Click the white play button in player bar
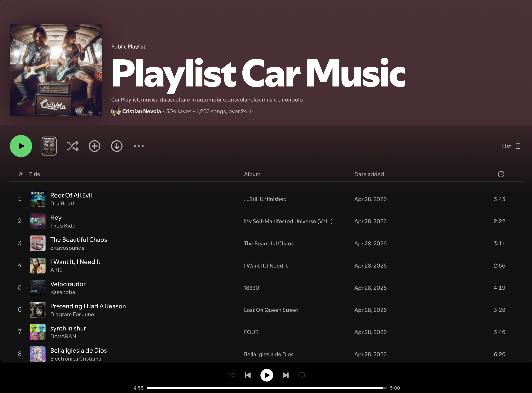 click(267, 375)
